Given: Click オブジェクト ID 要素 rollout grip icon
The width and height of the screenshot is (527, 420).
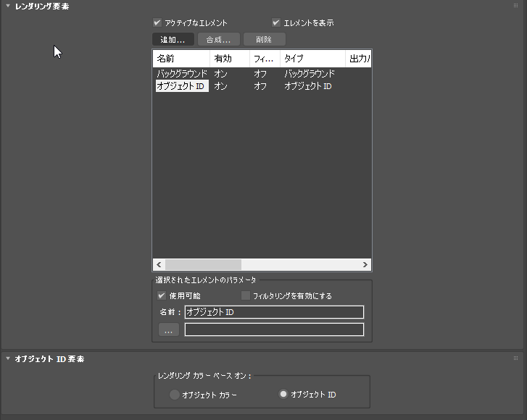Looking at the screenshot, I should pyautogui.click(x=515, y=358).
